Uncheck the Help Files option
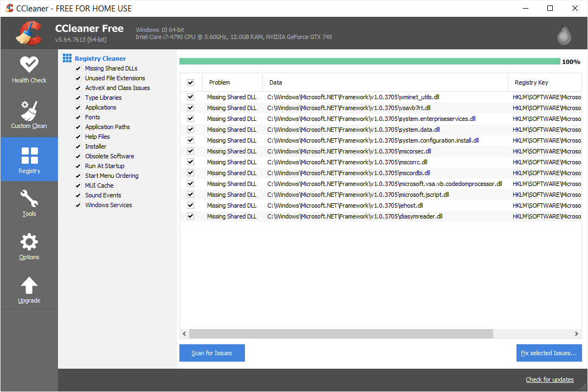 pyautogui.click(x=78, y=137)
